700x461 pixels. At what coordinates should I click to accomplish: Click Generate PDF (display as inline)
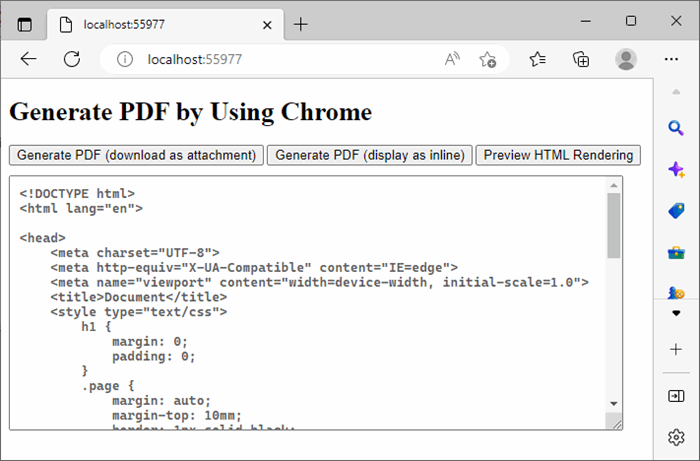(x=370, y=155)
